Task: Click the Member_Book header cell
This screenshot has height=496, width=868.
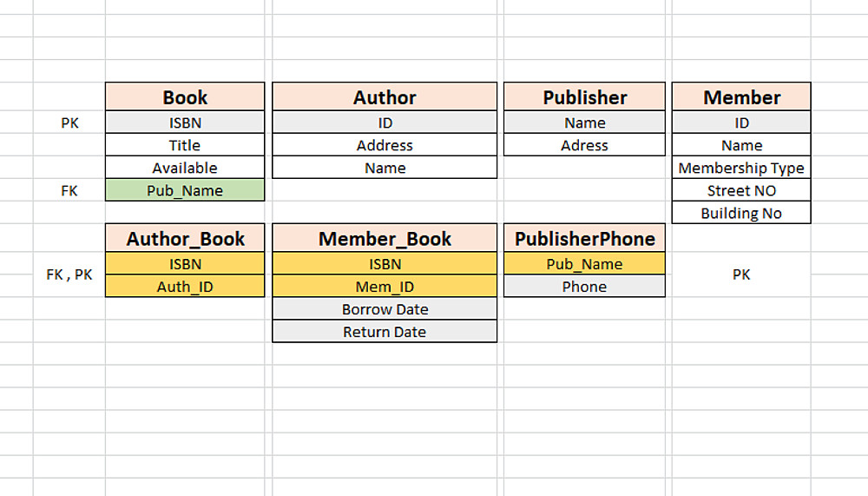Action: pos(385,239)
